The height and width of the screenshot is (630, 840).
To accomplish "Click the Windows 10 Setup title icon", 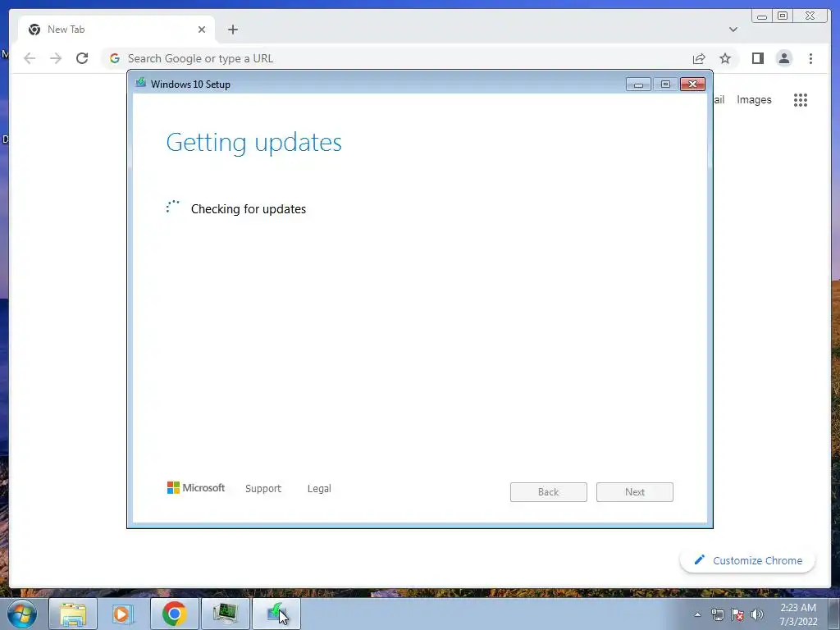I will (x=141, y=83).
